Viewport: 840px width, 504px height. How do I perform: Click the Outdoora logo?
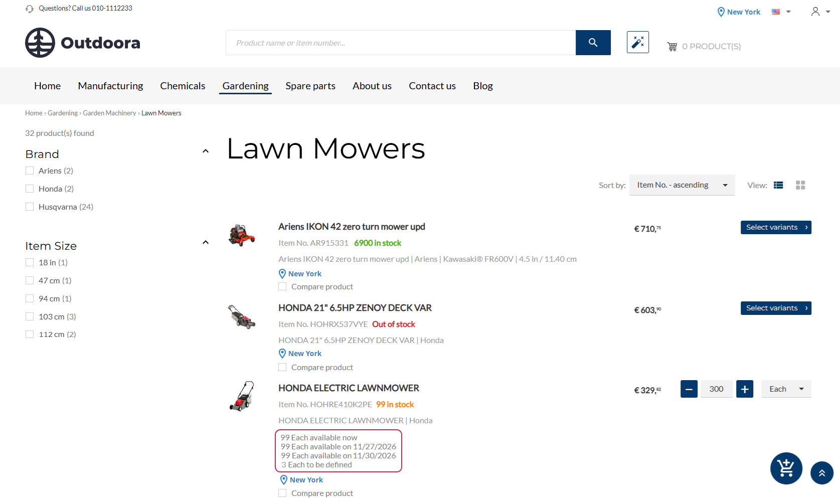pos(83,43)
